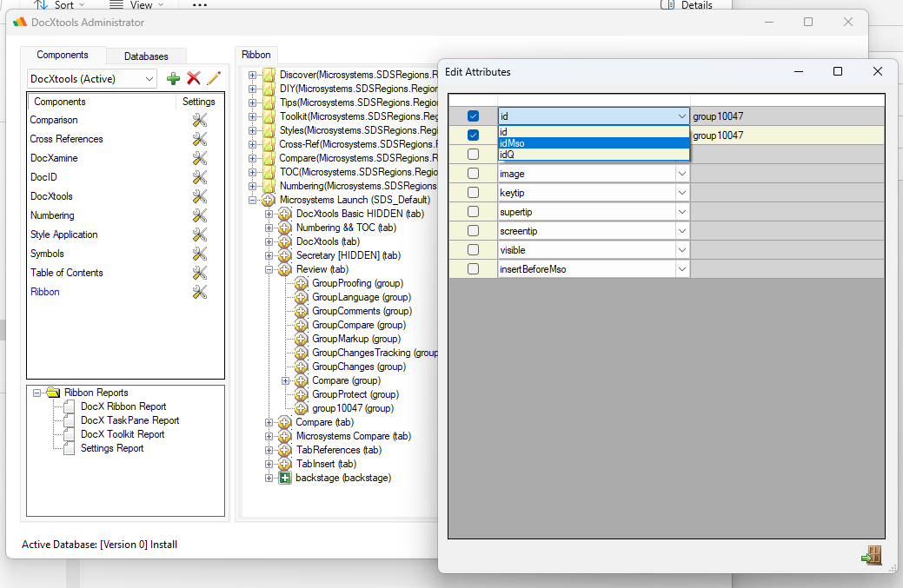Click the DocXtools Administrator app logo icon
Image resolution: width=903 pixels, height=588 pixels.
click(x=20, y=23)
